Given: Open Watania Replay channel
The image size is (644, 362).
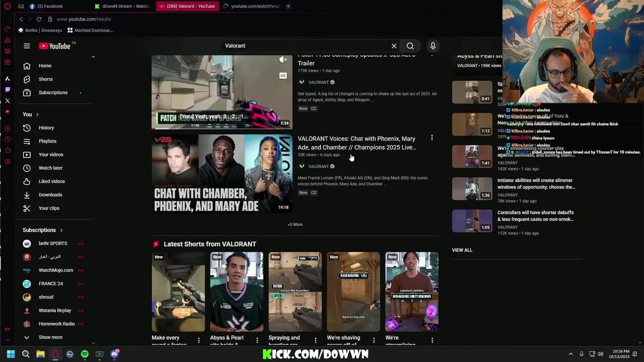Looking at the screenshot, I should (x=54, y=310).
